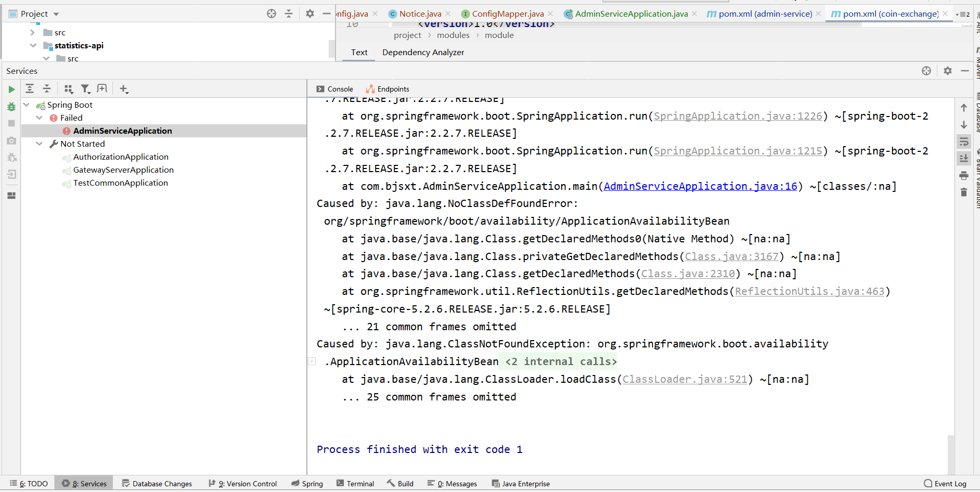The height and width of the screenshot is (492, 980).
Task: Toggle Soft-Wrap in the console
Action: point(964,141)
